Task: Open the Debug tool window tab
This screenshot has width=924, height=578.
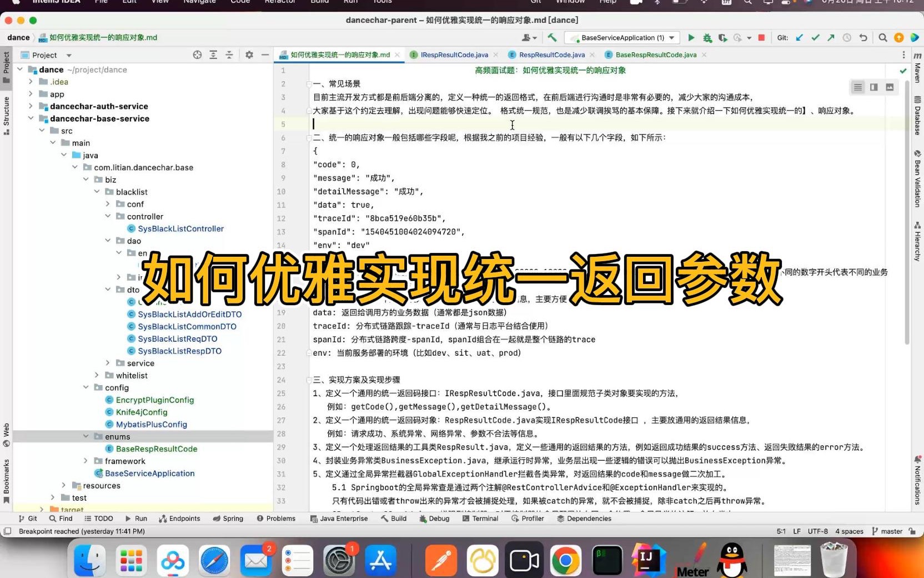Action: (434, 519)
